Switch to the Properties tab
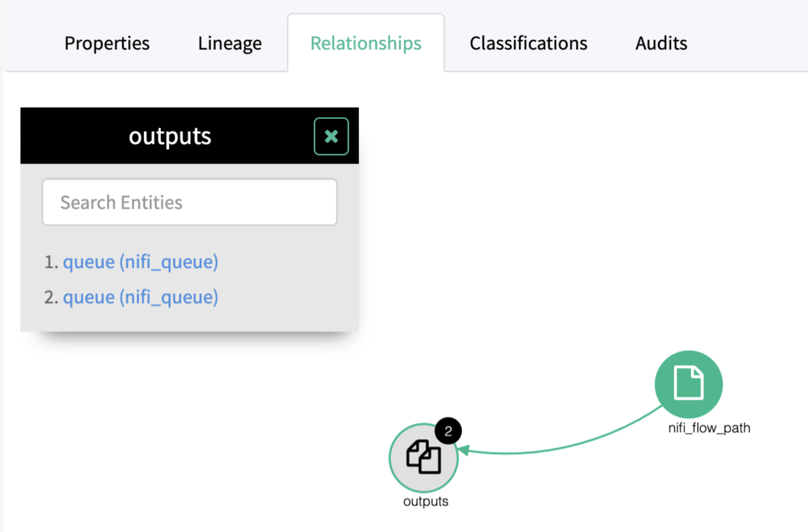Image resolution: width=808 pixels, height=532 pixels. pos(107,43)
